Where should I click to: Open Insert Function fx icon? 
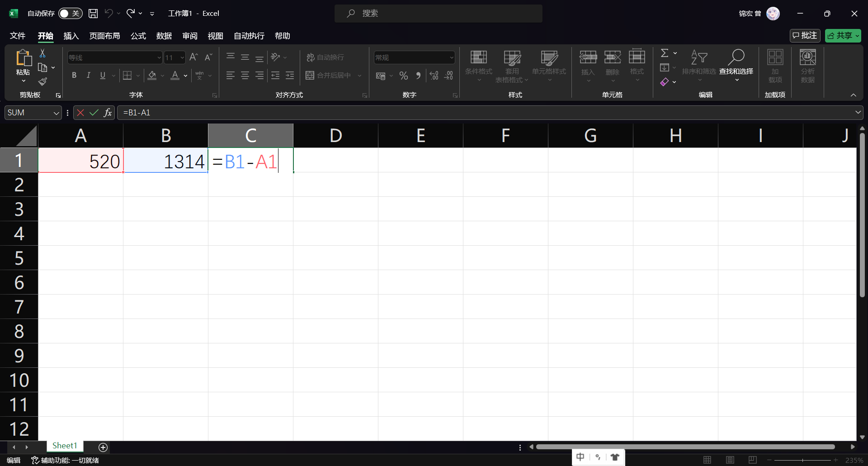point(108,113)
